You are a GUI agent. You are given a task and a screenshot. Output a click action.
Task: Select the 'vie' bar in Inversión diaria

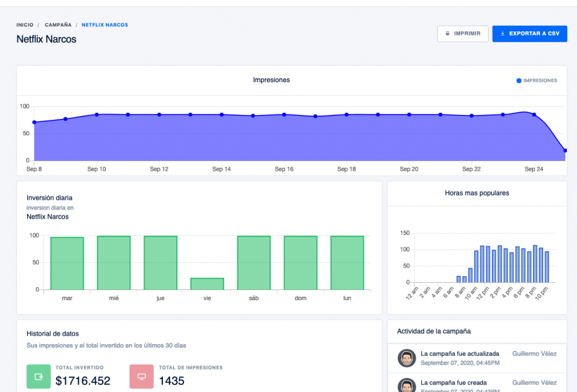[x=207, y=284]
